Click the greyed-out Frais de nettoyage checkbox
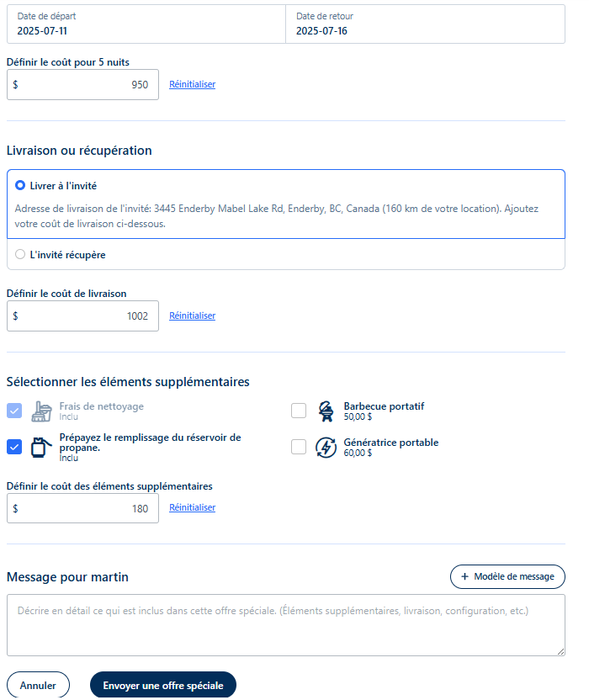 point(14,411)
